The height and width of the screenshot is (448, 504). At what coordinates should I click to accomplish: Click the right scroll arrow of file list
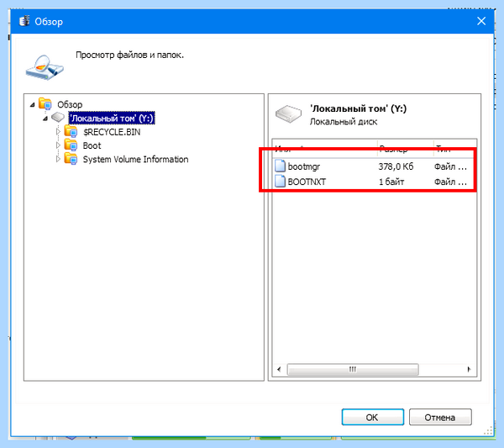469,369
